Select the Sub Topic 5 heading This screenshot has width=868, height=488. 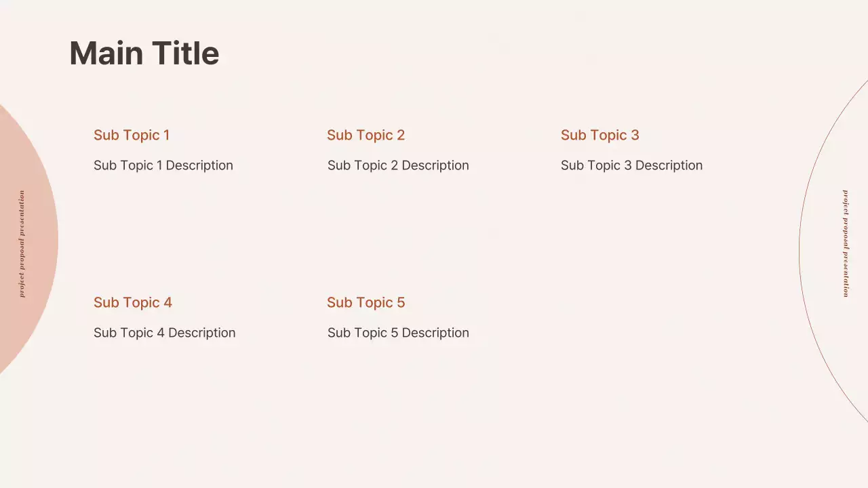(366, 302)
